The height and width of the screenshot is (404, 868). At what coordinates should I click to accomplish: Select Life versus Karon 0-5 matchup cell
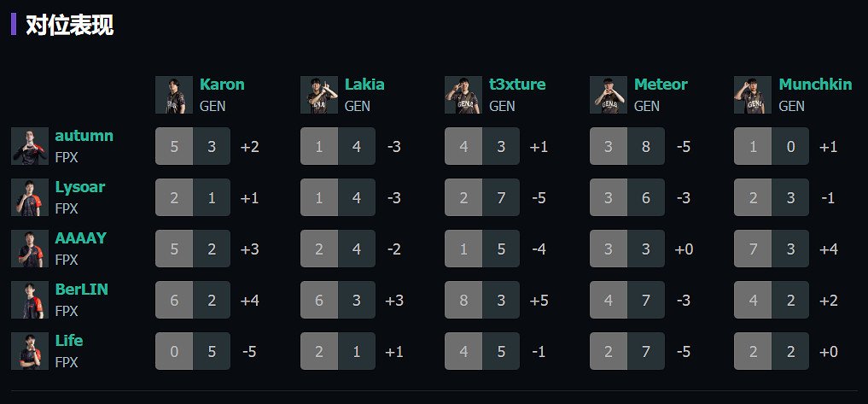193,351
